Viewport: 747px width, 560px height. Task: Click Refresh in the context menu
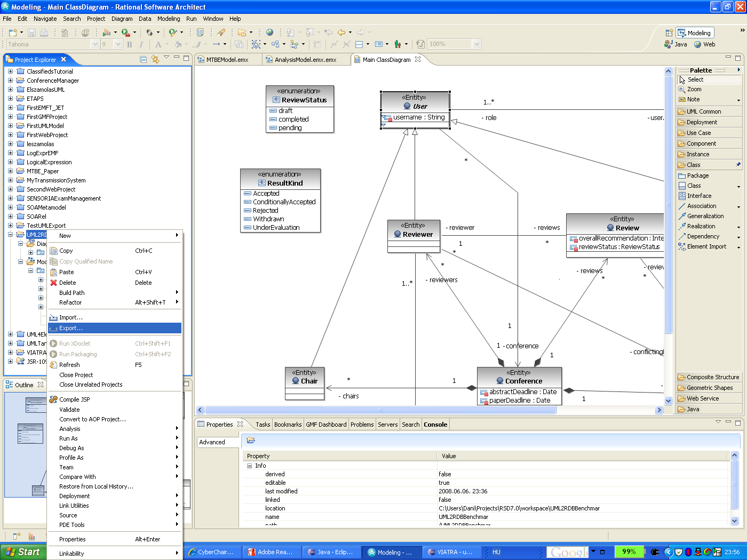point(115,365)
